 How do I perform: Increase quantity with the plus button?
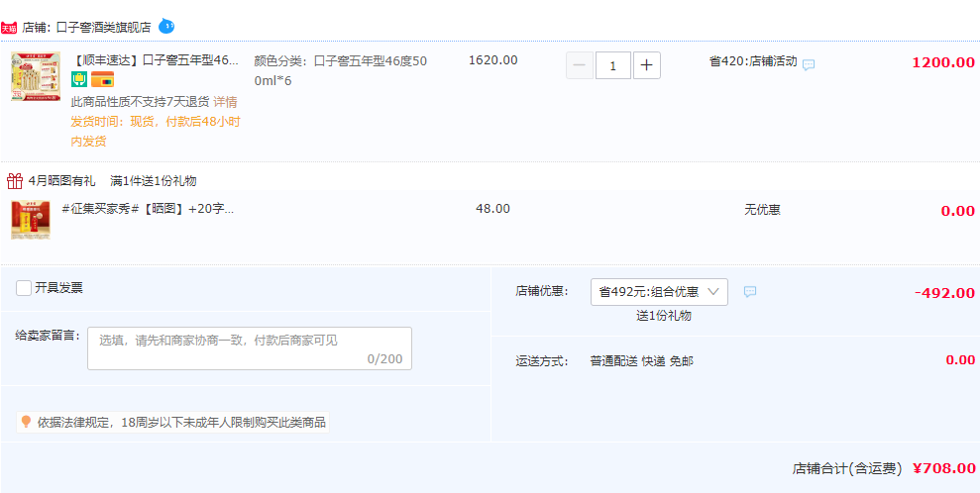[647, 65]
